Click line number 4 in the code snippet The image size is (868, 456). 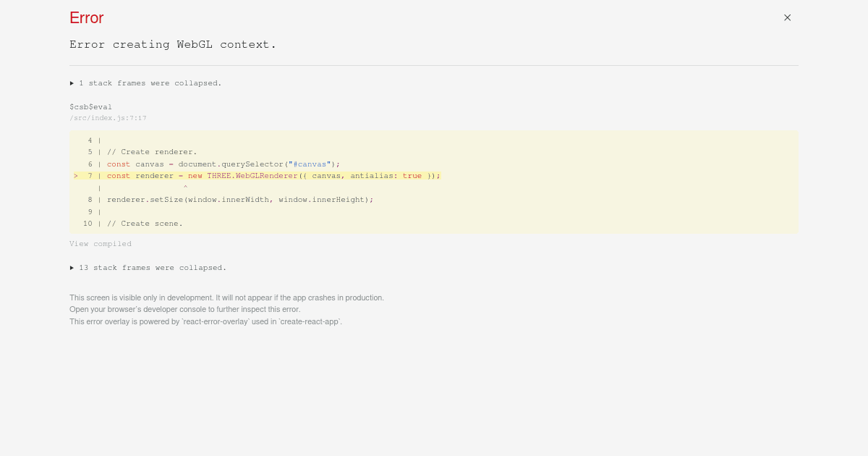point(90,140)
